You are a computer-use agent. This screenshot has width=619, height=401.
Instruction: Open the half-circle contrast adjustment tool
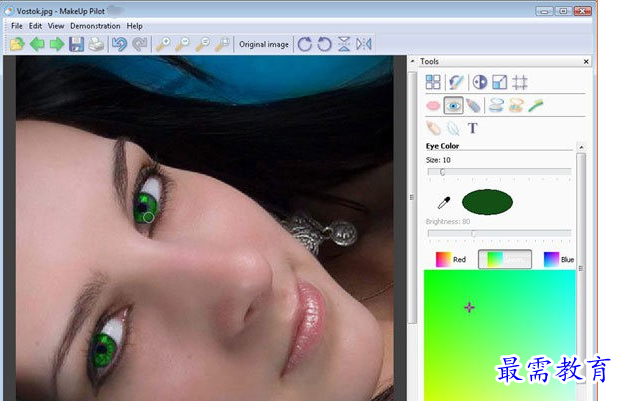point(480,82)
